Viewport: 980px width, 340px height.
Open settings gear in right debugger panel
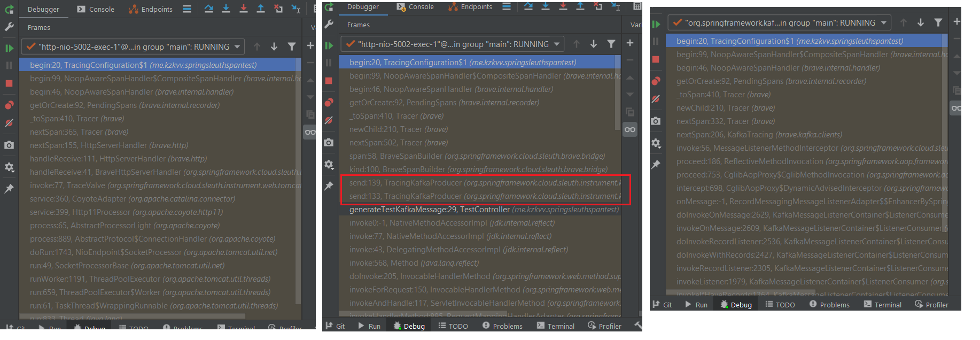[x=656, y=143]
